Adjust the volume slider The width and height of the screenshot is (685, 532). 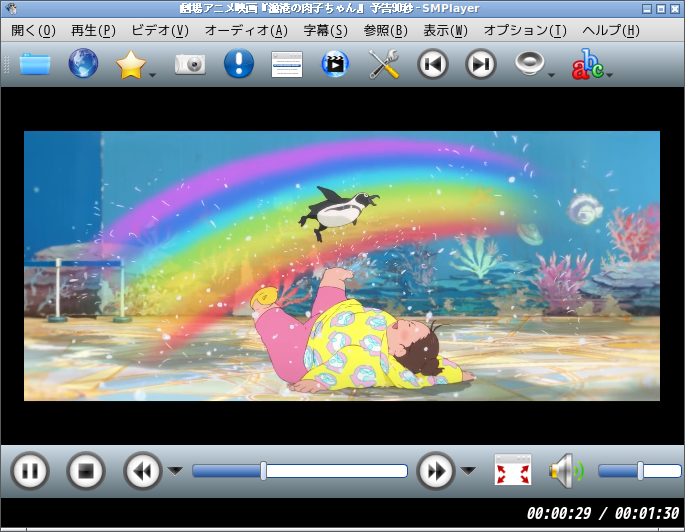[x=640, y=471]
